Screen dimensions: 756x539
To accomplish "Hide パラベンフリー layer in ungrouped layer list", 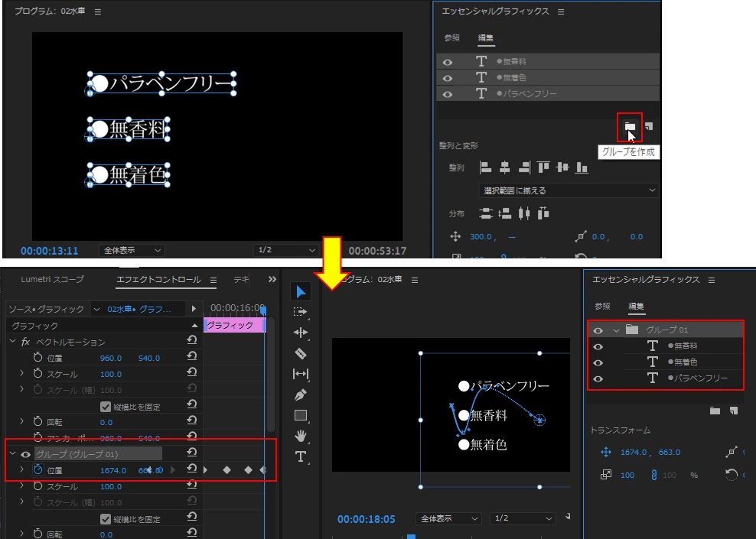I will 448,94.
